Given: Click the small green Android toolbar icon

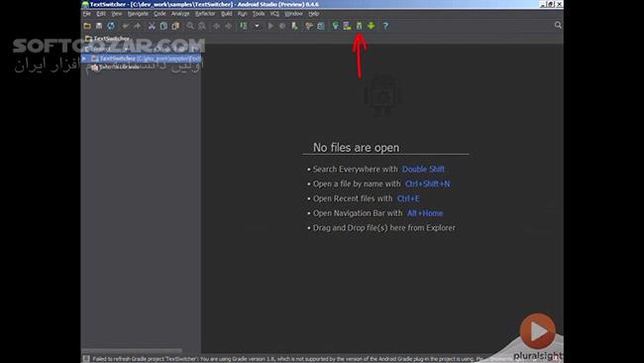Looking at the screenshot, I should [x=360, y=26].
